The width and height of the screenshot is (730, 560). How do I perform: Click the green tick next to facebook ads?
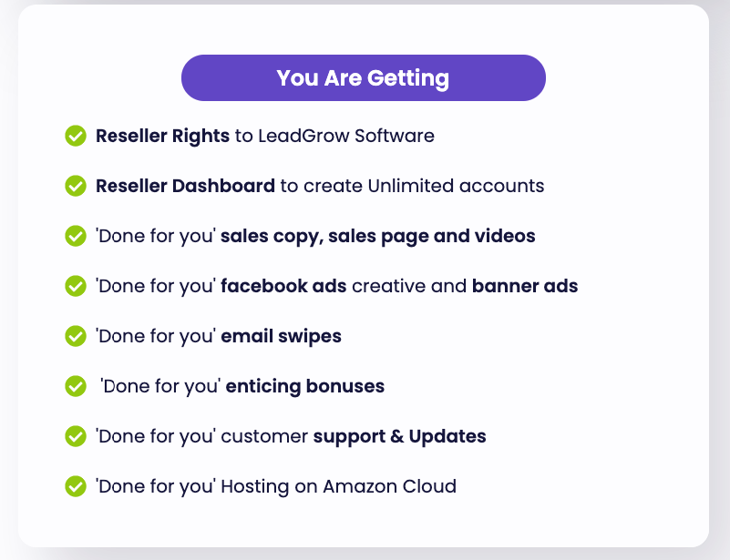[76, 286]
